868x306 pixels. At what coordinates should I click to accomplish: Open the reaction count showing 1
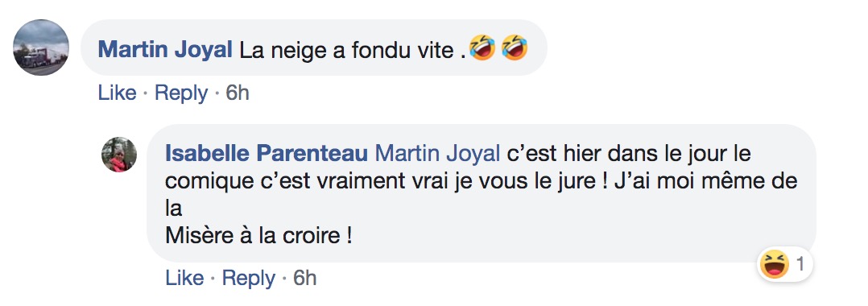point(800,265)
